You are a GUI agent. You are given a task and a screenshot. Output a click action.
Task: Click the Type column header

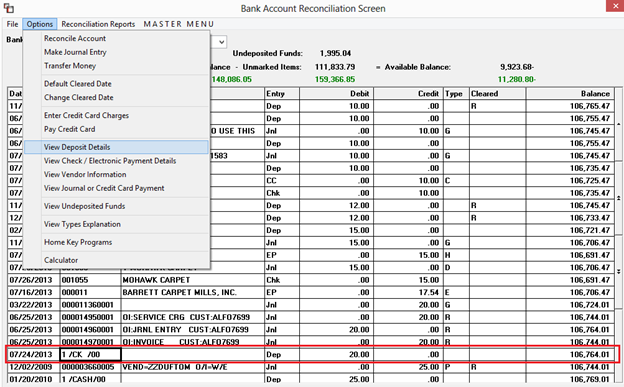coord(456,94)
